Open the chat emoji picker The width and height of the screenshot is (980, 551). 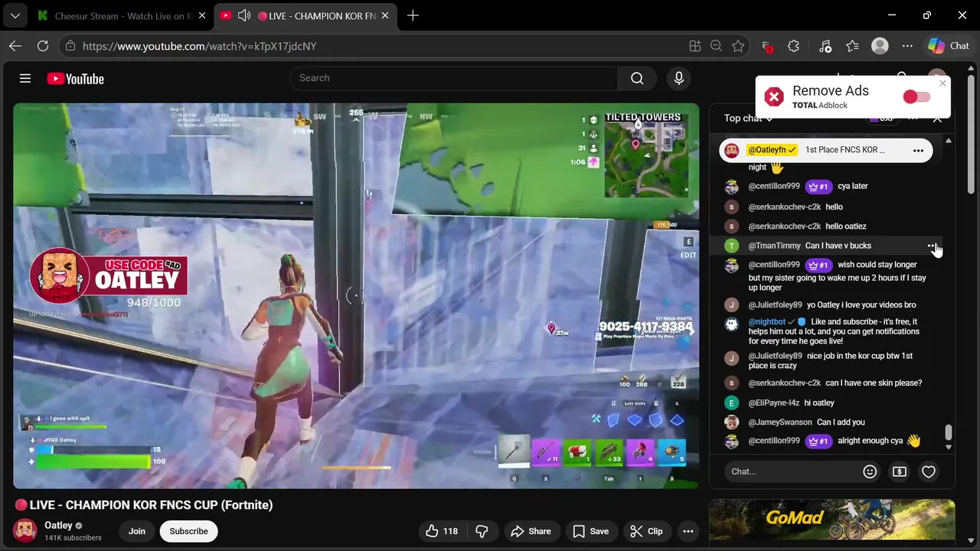pos(870,471)
